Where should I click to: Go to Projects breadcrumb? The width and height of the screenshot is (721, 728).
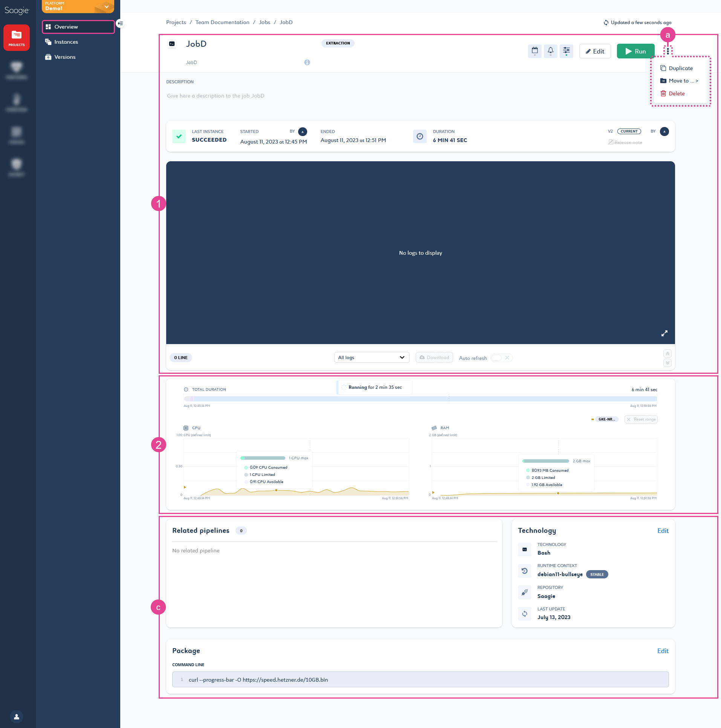(x=176, y=23)
